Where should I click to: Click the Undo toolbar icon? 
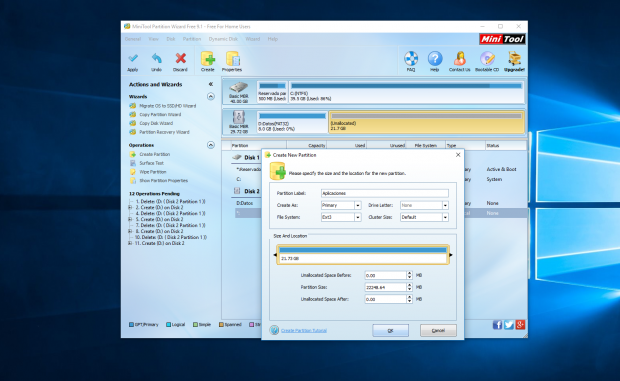(157, 59)
